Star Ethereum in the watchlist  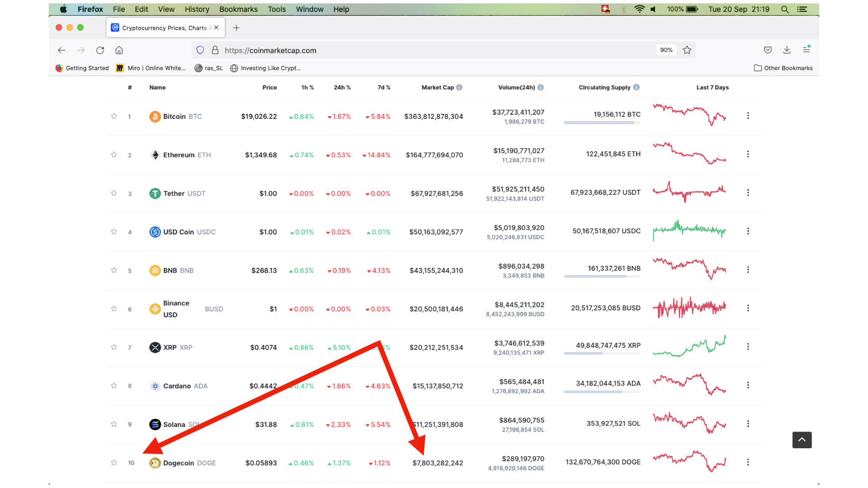[114, 155]
